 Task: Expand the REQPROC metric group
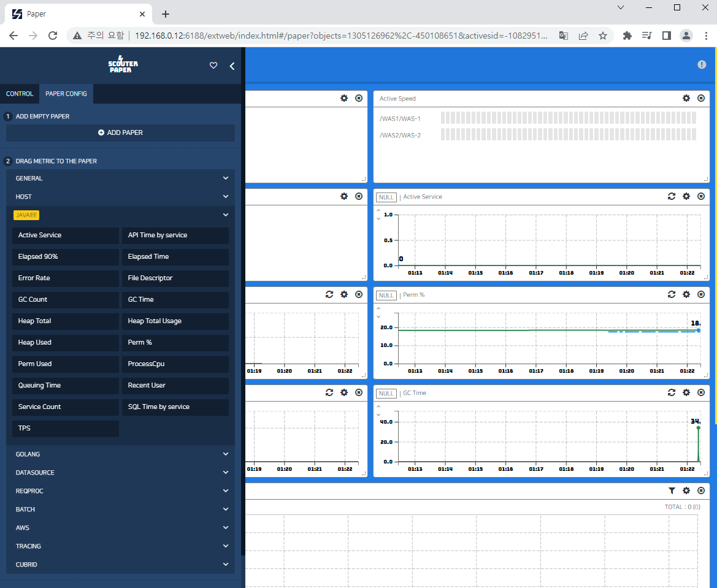(120, 491)
